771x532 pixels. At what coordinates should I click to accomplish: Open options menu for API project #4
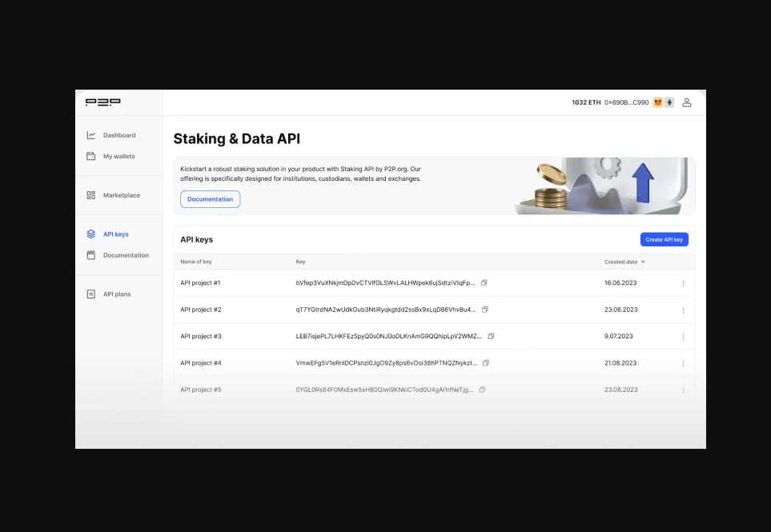point(683,363)
